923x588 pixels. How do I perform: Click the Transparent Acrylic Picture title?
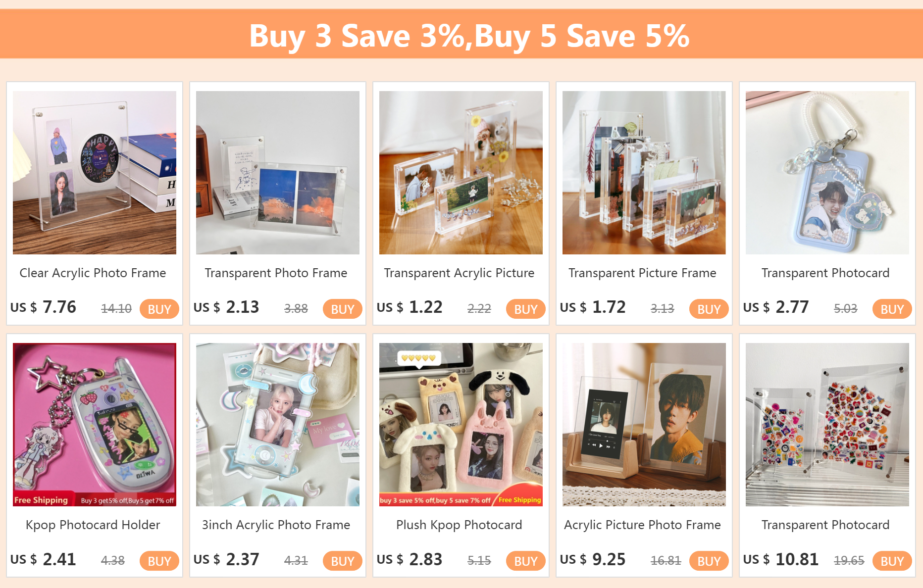[459, 273]
